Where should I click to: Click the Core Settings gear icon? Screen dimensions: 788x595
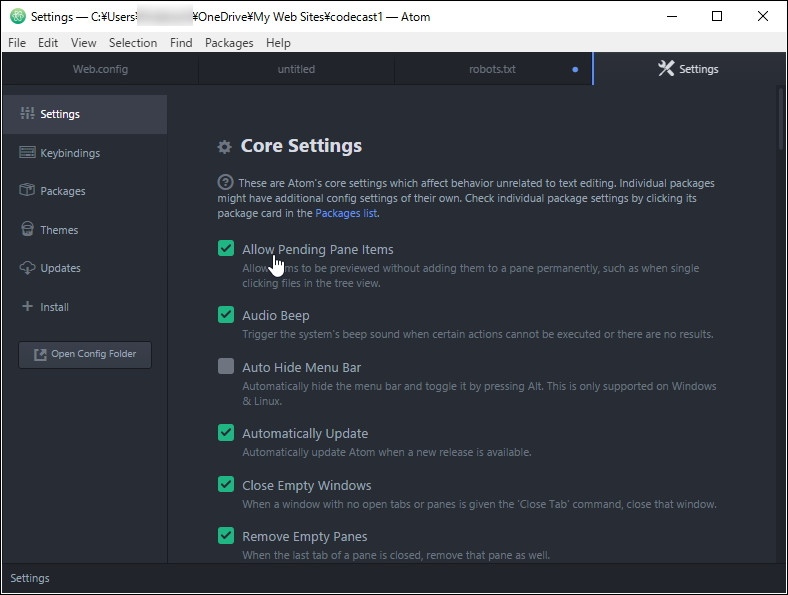(225, 147)
